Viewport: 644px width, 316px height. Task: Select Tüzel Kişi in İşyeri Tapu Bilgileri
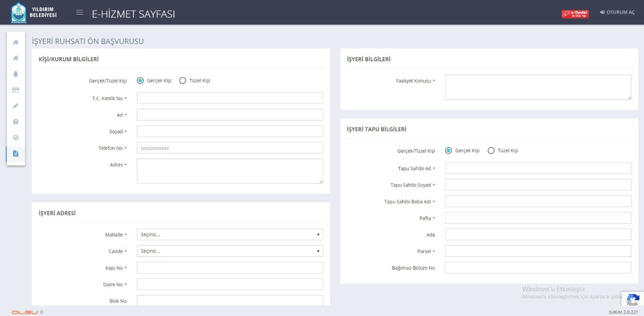coord(491,150)
